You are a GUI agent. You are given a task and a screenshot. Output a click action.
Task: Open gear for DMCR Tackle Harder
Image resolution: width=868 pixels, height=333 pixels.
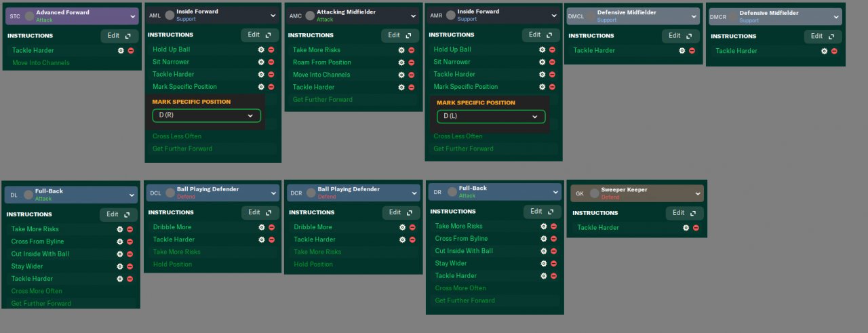[825, 51]
